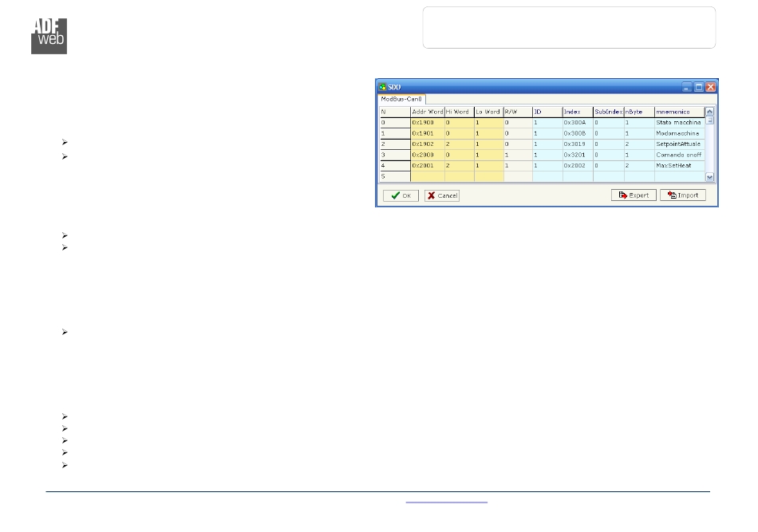Select the 0x1900 address cell
Viewport: 758px width, 532px height.
pos(428,123)
